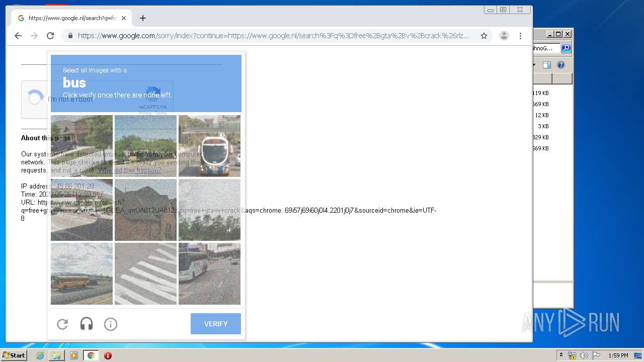
Task: Select the 12 KB file size entry
Action: (542, 115)
